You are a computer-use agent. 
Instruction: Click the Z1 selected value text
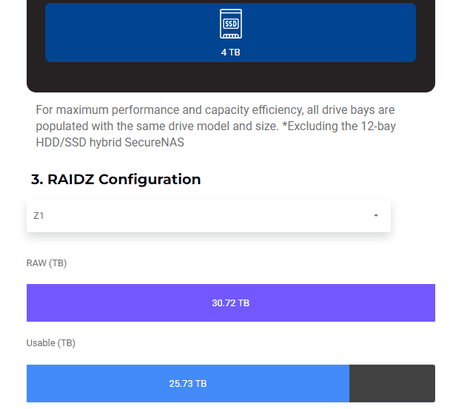[39, 216]
